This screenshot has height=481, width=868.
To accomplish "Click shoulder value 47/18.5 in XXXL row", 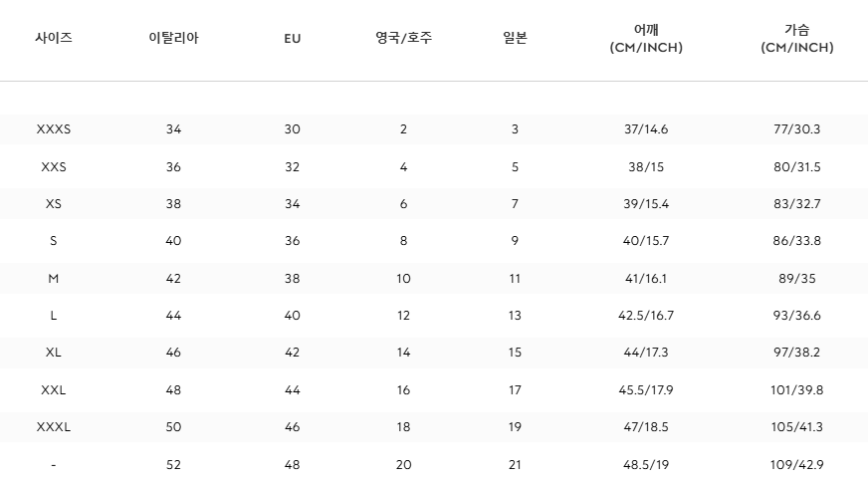I will [x=646, y=427].
